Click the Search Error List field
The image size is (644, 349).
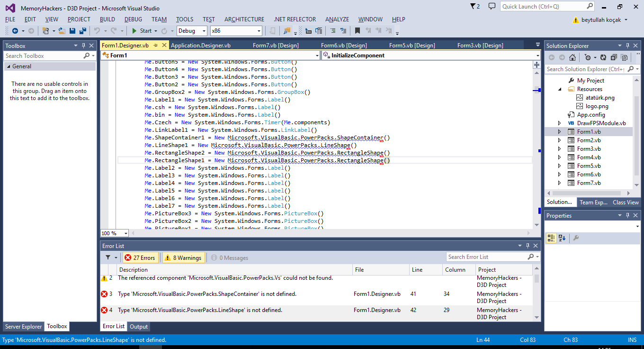(488, 257)
